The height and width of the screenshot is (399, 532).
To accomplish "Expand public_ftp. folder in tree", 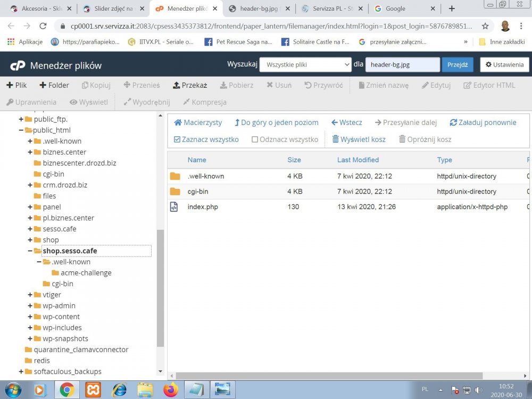I will tap(21, 119).
